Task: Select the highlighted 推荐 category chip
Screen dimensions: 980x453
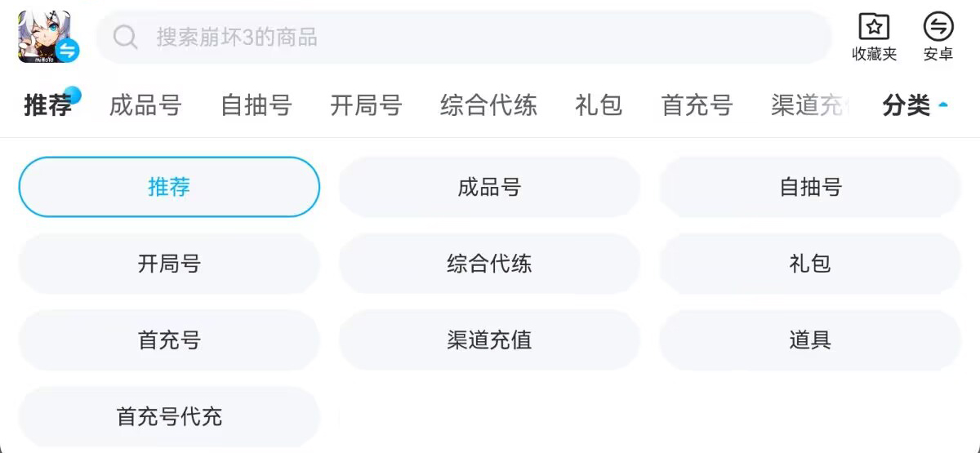Action: (x=169, y=187)
